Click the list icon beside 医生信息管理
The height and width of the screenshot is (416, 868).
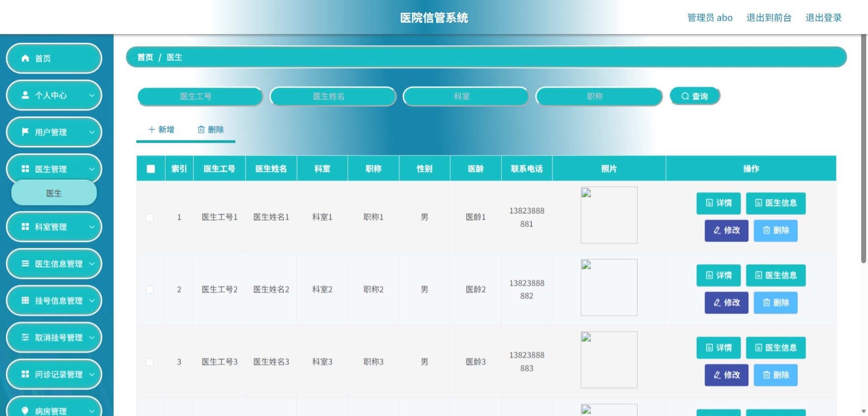pyautogui.click(x=25, y=264)
